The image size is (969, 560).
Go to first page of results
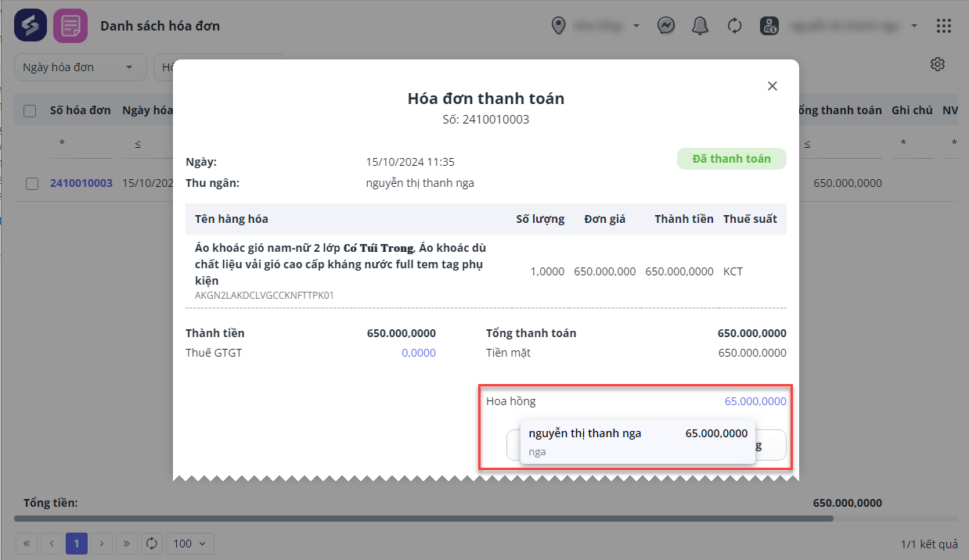tap(26, 544)
